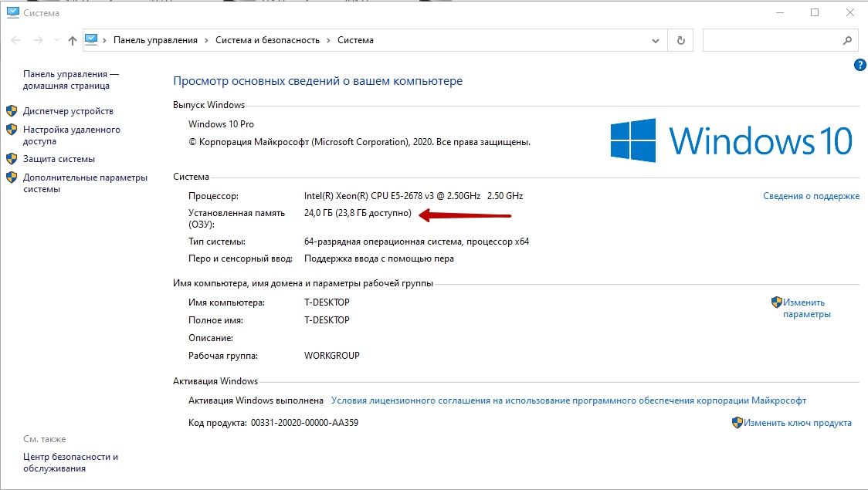Click the shield icon beside Изменить ключ продукта
The height and width of the screenshot is (490, 868).
pyautogui.click(x=737, y=423)
